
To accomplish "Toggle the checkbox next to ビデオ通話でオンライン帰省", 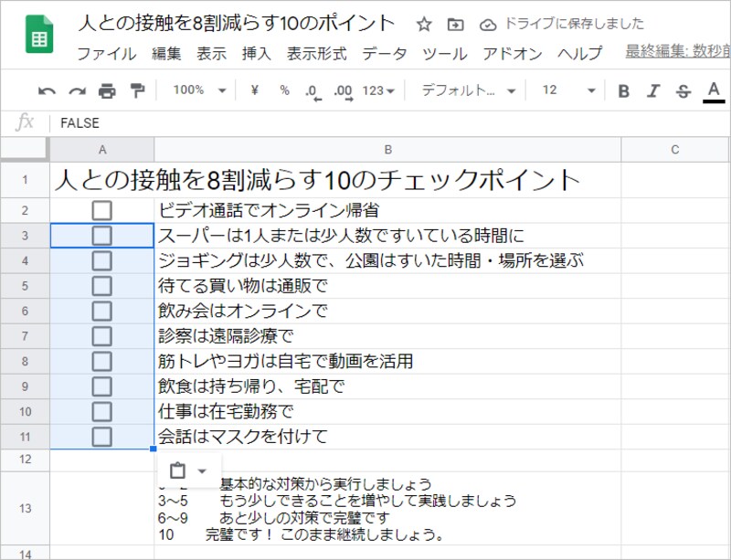I will coord(102,209).
